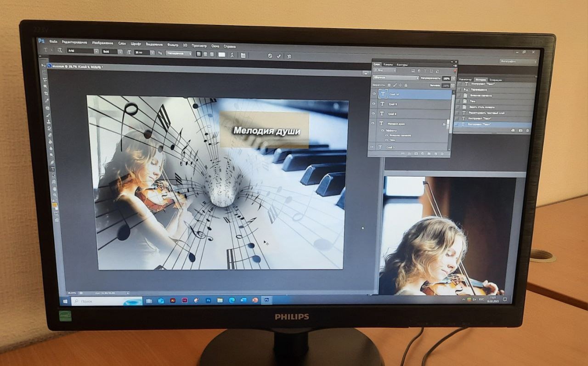
Task: Click the lock all icon in Layers
Action: click(406, 85)
